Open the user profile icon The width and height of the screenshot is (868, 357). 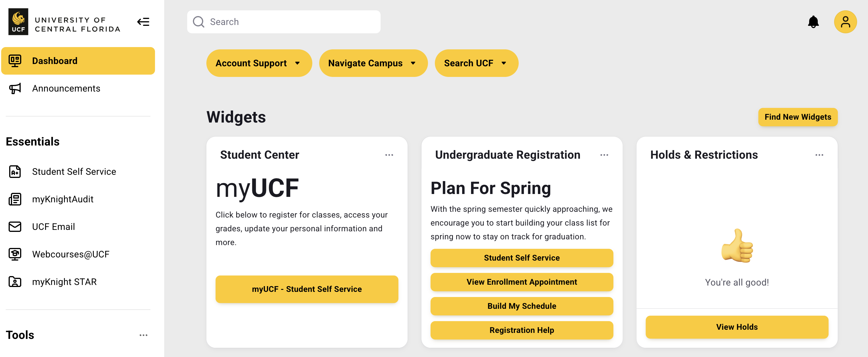(x=845, y=22)
